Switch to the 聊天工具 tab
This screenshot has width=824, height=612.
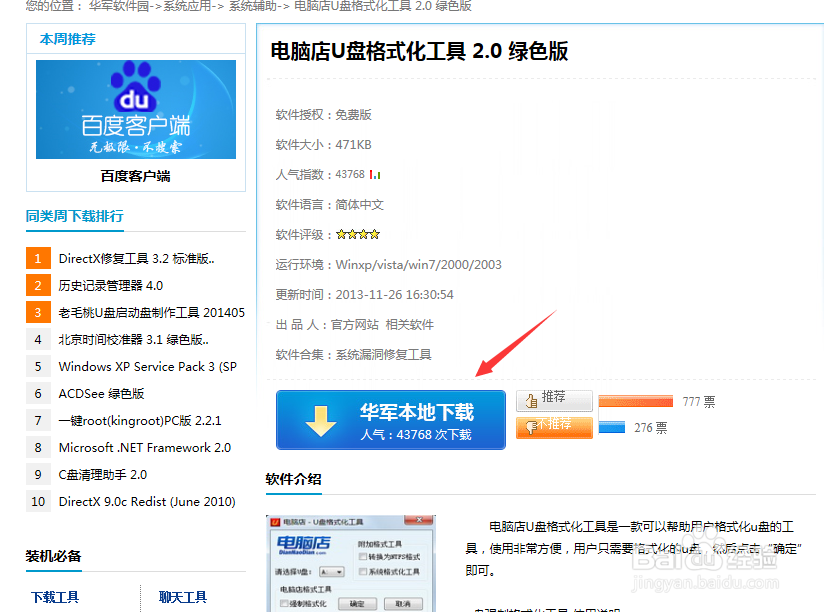(x=181, y=596)
